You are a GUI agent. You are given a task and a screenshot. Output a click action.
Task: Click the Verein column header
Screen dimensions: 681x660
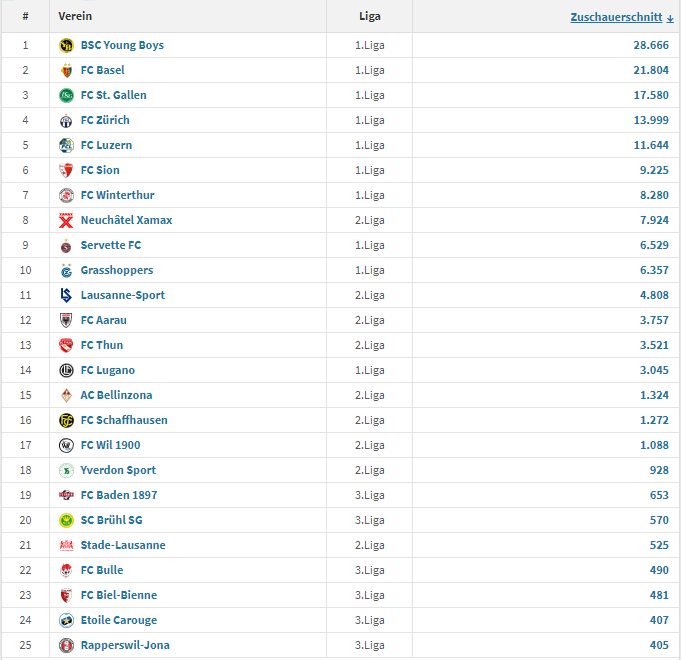point(75,16)
